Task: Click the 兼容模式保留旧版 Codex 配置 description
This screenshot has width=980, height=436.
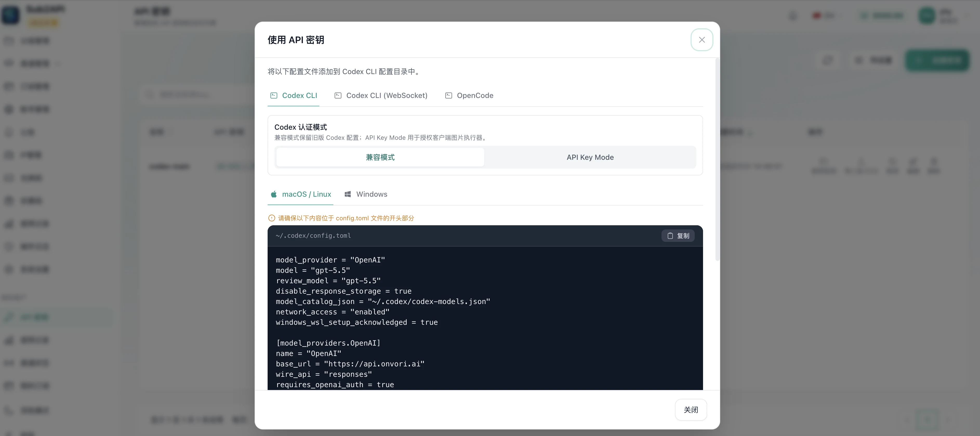Action: click(381, 138)
